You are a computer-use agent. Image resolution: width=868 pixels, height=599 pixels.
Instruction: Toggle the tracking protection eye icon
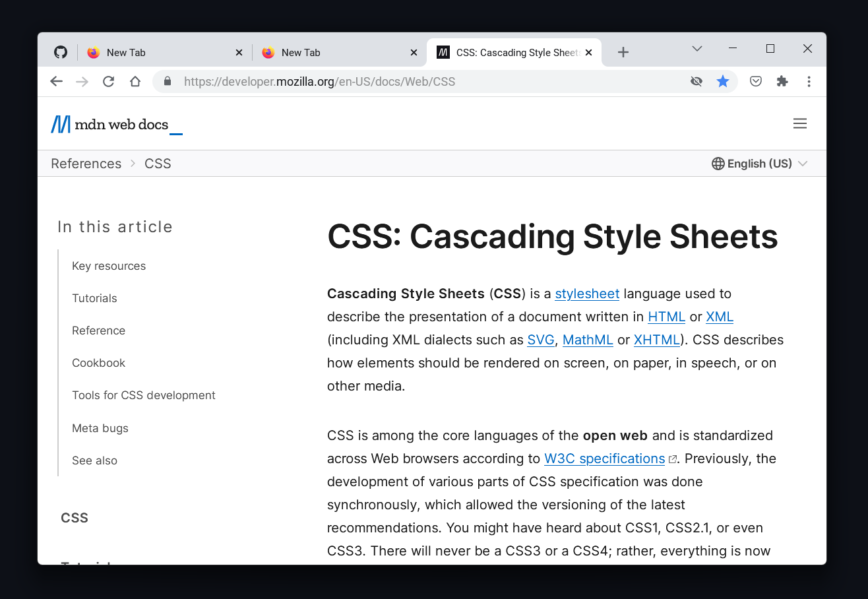pos(696,82)
